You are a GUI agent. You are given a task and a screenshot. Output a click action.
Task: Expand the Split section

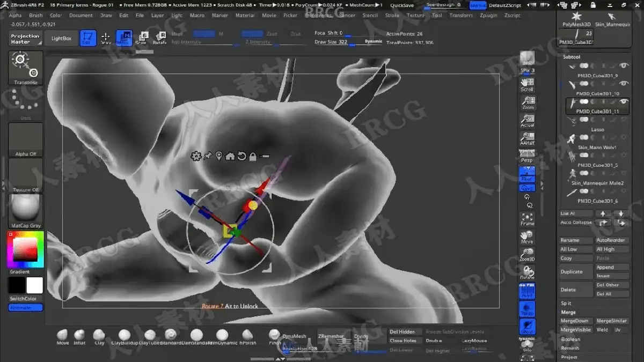click(x=566, y=304)
